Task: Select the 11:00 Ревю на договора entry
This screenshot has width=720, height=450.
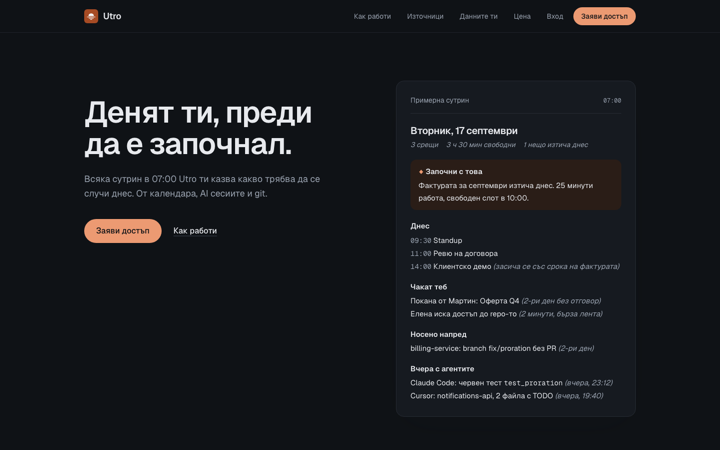Action: pos(454,253)
